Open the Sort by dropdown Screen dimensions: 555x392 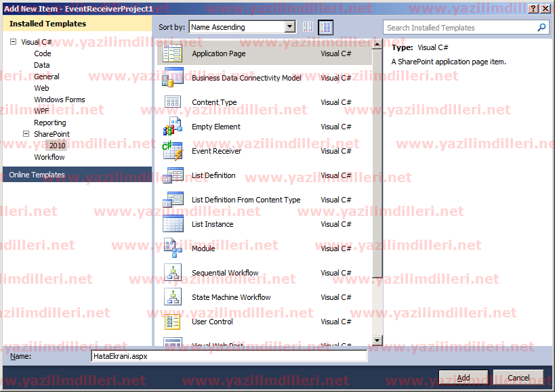[x=243, y=27]
